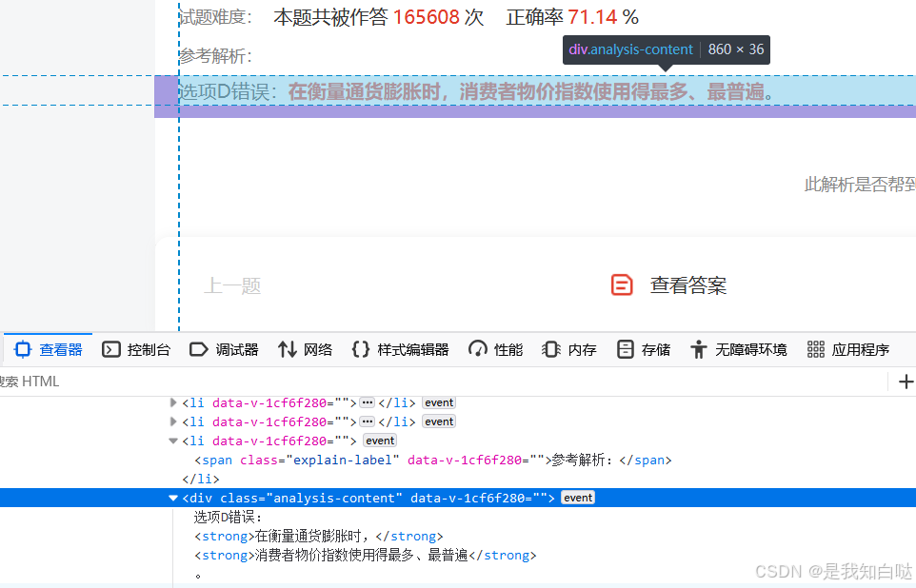The width and height of the screenshot is (916, 588).
Task: Select the closing </li> tag row
Action: point(200,479)
